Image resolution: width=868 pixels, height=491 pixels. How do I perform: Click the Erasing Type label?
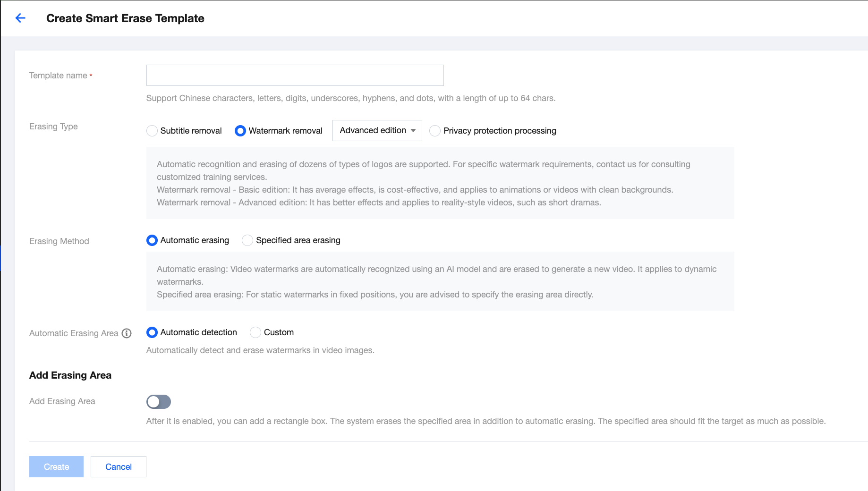53,127
